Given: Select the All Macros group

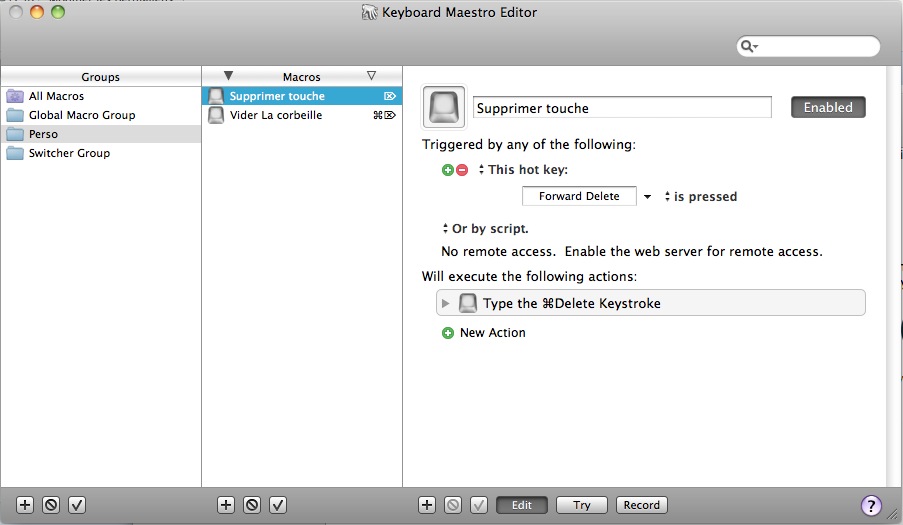Looking at the screenshot, I should (x=101, y=96).
